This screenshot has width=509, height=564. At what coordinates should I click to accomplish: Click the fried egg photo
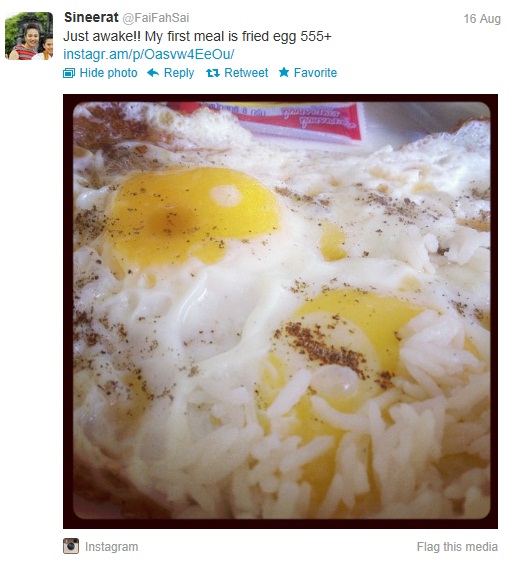click(x=281, y=311)
